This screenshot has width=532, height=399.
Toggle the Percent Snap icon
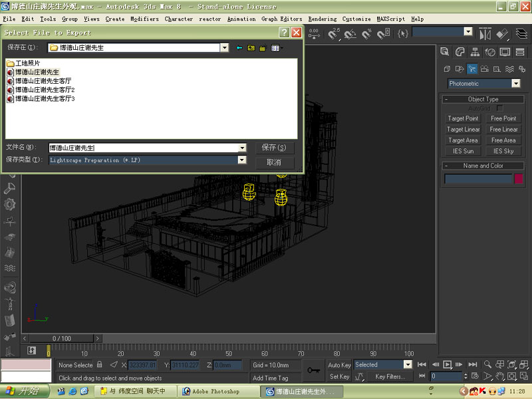(x=367, y=34)
